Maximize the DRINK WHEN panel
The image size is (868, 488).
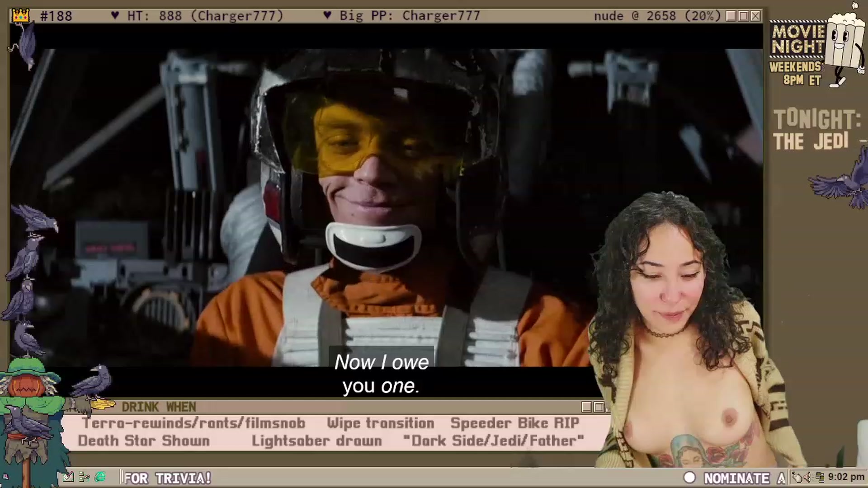599,407
